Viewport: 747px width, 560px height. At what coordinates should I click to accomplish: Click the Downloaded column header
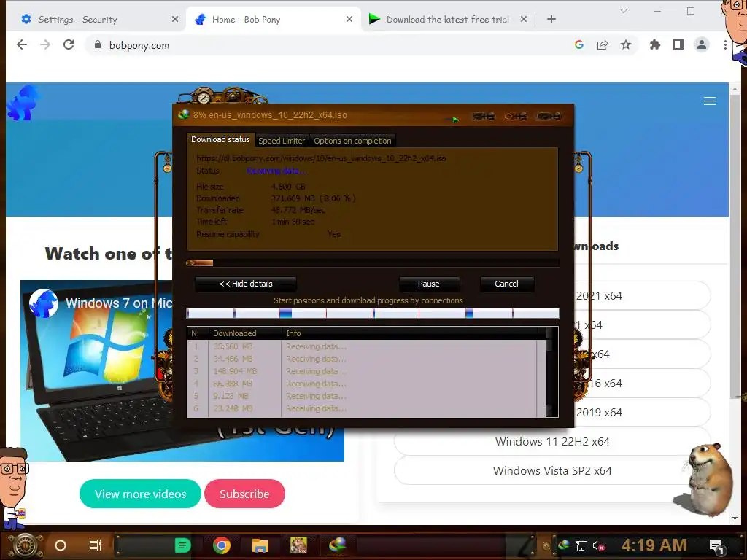[244, 333]
